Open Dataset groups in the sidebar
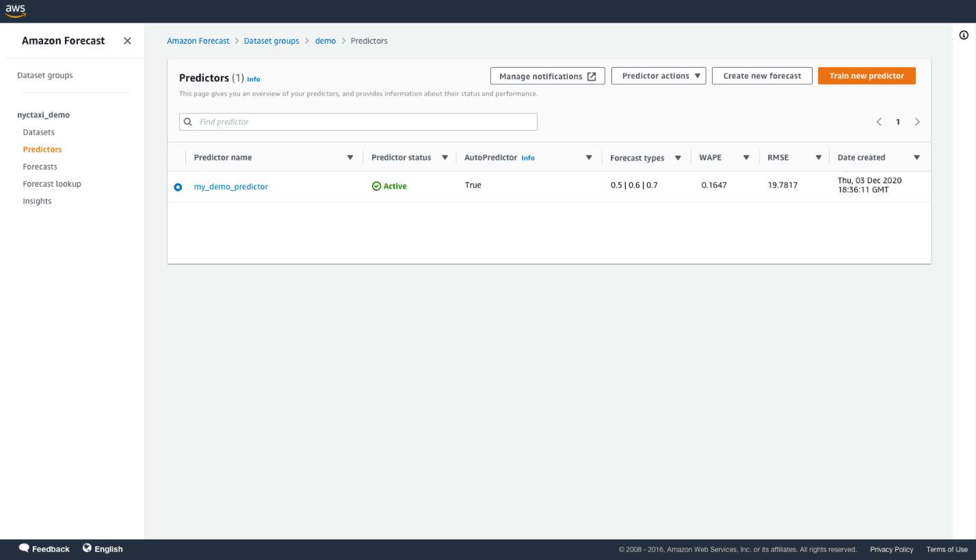The width and height of the screenshot is (976, 560). pyautogui.click(x=45, y=75)
